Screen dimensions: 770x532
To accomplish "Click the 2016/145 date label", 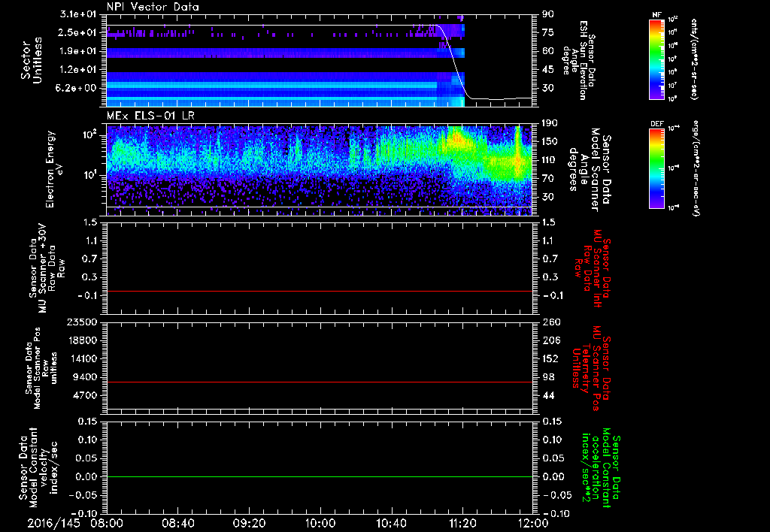I will point(52,522).
